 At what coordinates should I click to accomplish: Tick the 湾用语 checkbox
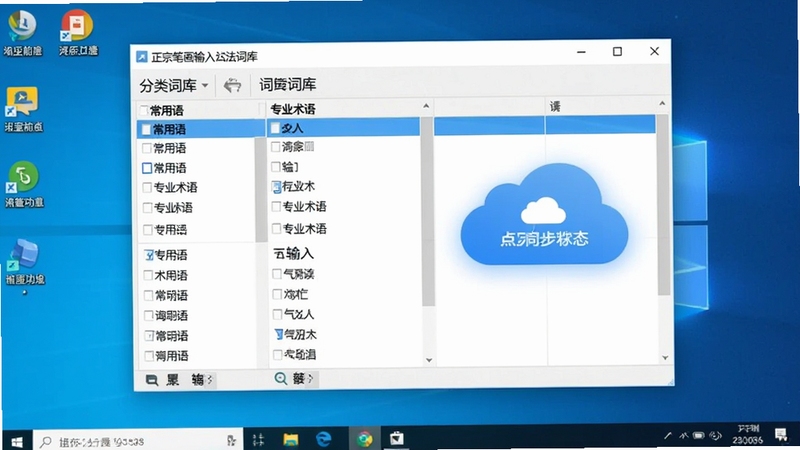coord(149,356)
